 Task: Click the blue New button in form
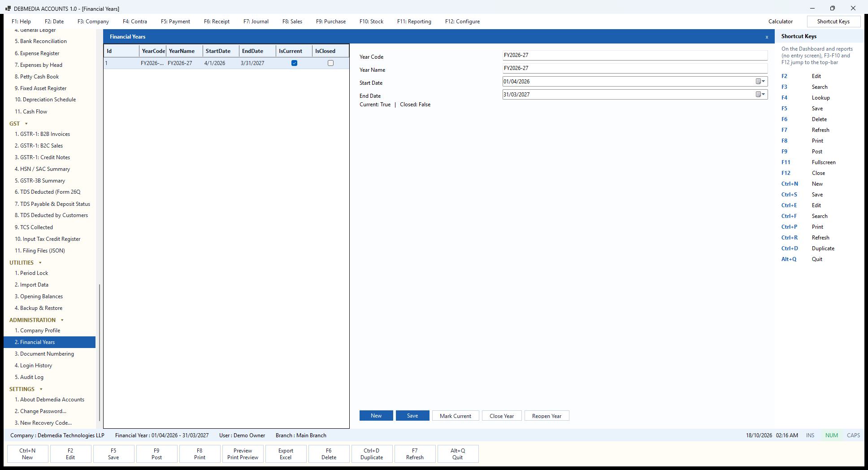[x=376, y=416]
